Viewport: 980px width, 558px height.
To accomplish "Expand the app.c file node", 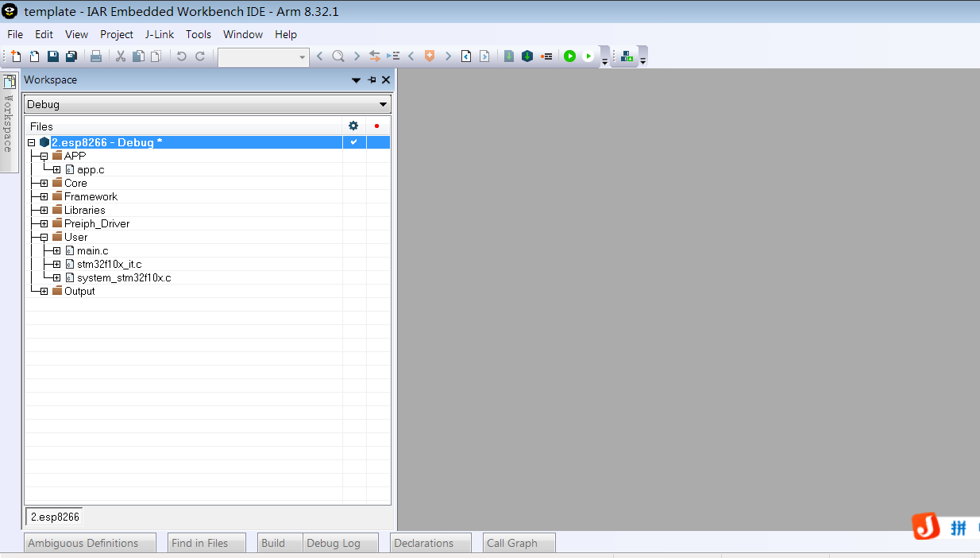I will click(56, 169).
